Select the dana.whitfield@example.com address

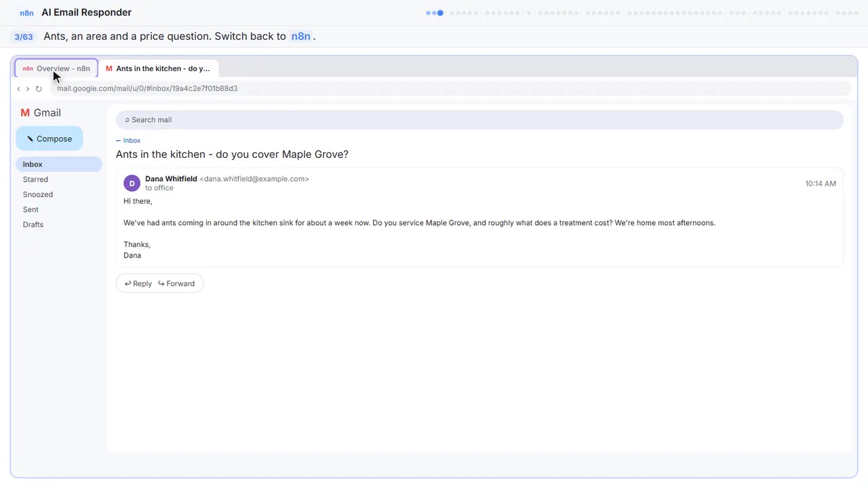click(x=254, y=179)
